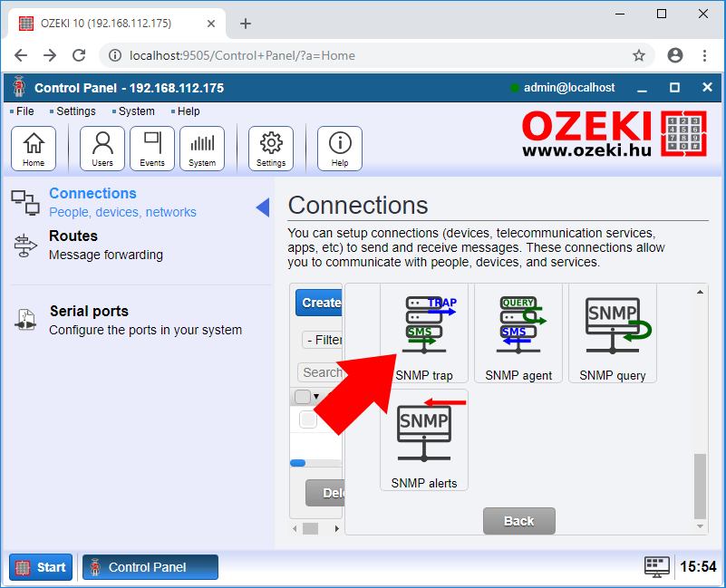Click the Home toolbar icon
The height and width of the screenshot is (588, 726).
click(x=34, y=148)
